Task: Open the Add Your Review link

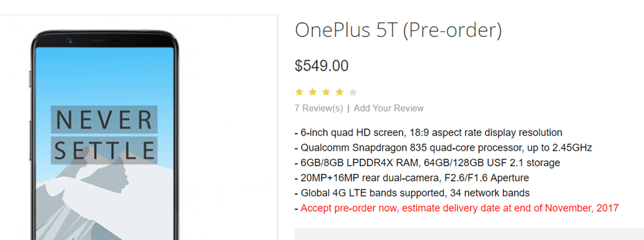Action: (389, 108)
